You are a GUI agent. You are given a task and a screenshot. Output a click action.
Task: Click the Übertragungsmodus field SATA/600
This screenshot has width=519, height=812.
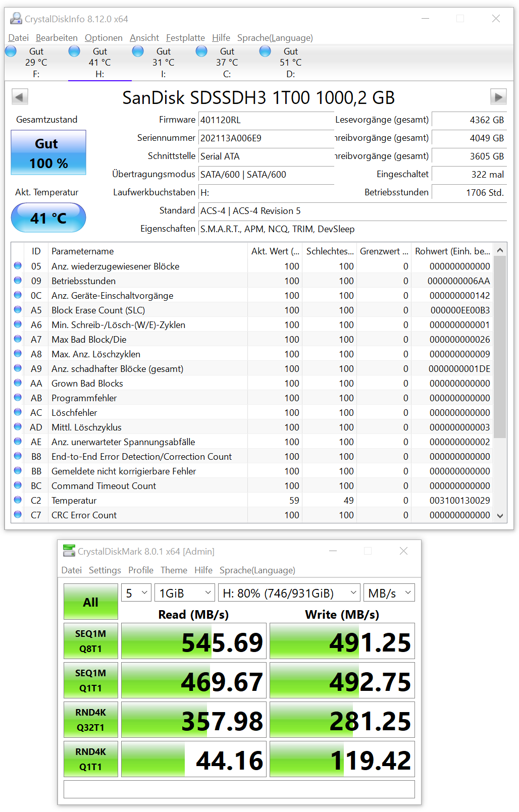point(266,174)
